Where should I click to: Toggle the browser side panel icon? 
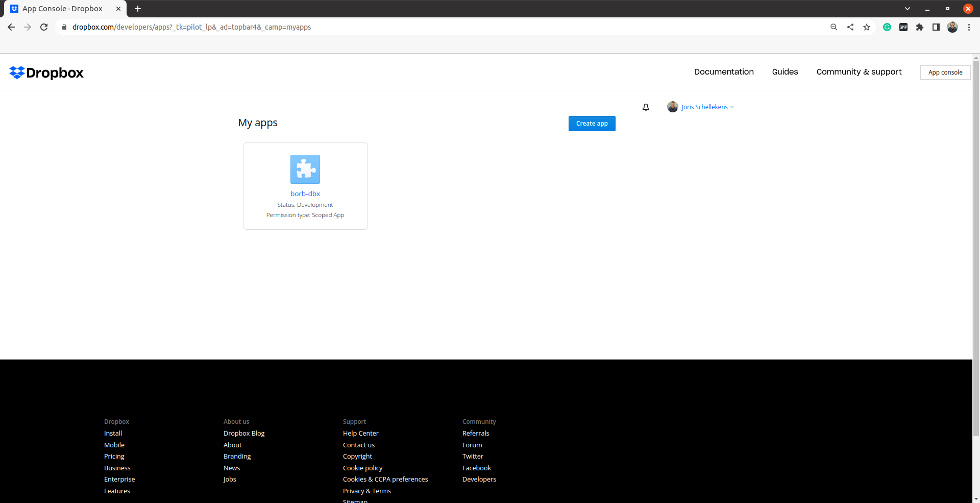click(936, 27)
